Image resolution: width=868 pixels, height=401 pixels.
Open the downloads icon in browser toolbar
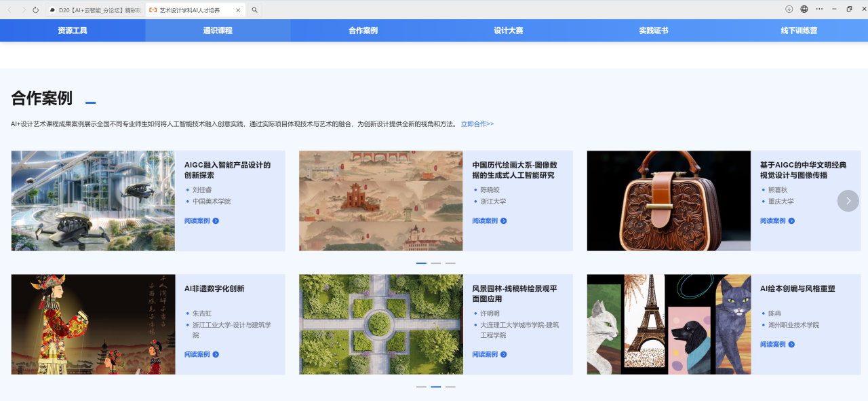(789, 9)
